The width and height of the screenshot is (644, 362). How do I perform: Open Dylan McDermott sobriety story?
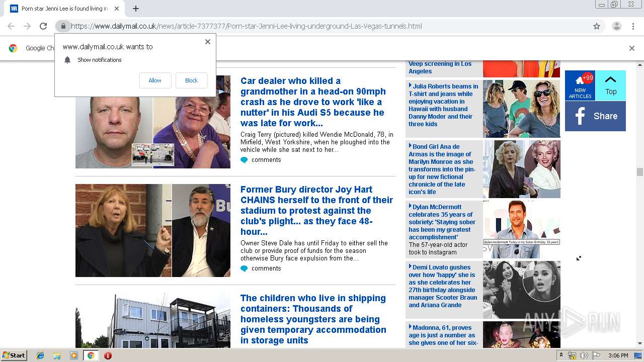[x=442, y=222]
